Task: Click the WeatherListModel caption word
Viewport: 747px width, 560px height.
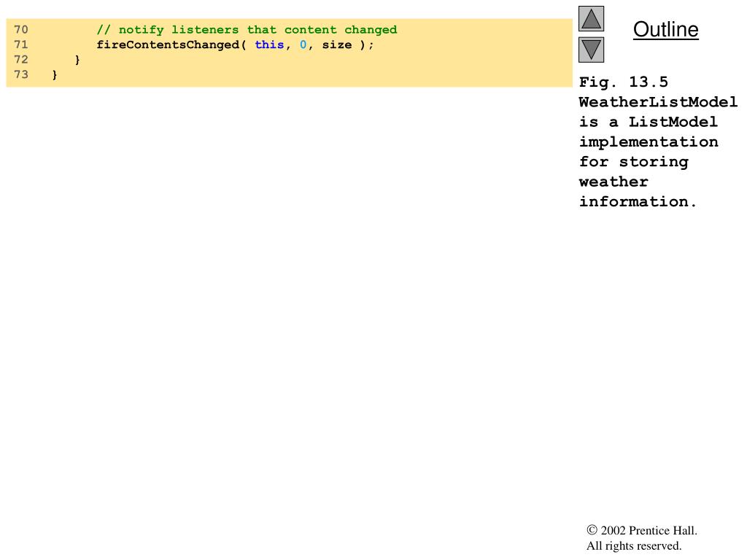Action: coord(658,102)
